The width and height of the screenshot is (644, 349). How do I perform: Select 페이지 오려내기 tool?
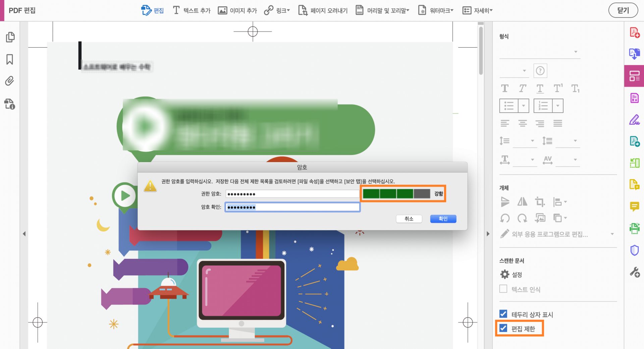[x=323, y=10]
